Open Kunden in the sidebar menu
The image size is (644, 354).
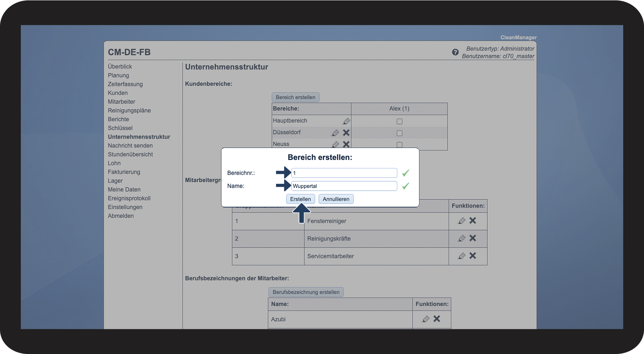click(x=118, y=93)
